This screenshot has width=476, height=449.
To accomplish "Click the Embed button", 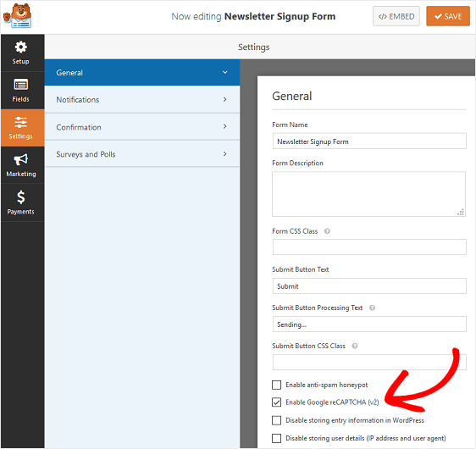I will [x=396, y=16].
